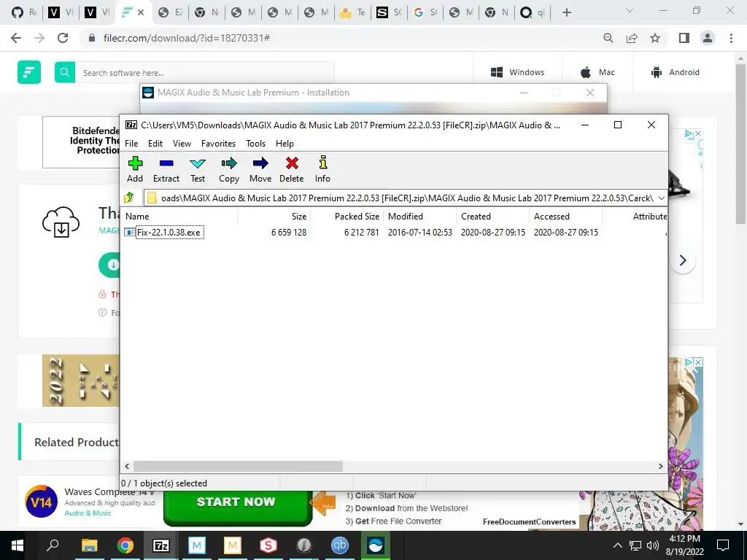Open the Chrome profile avatar
Viewport: 747px width, 560px height.
click(x=708, y=38)
